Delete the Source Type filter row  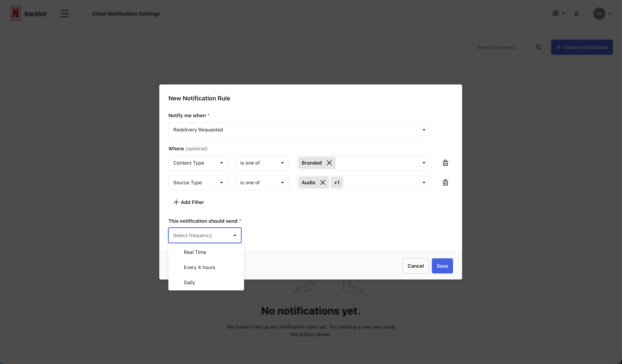tap(445, 183)
